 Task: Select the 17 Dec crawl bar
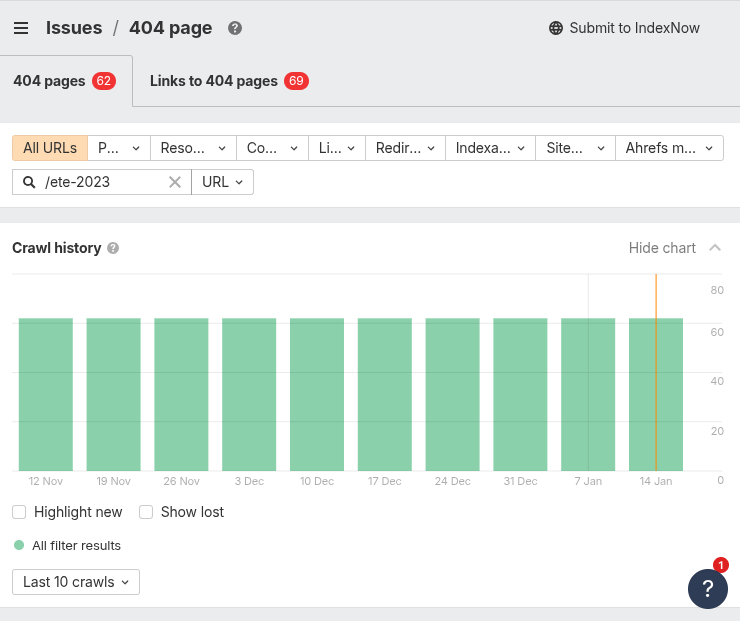(385, 394)
